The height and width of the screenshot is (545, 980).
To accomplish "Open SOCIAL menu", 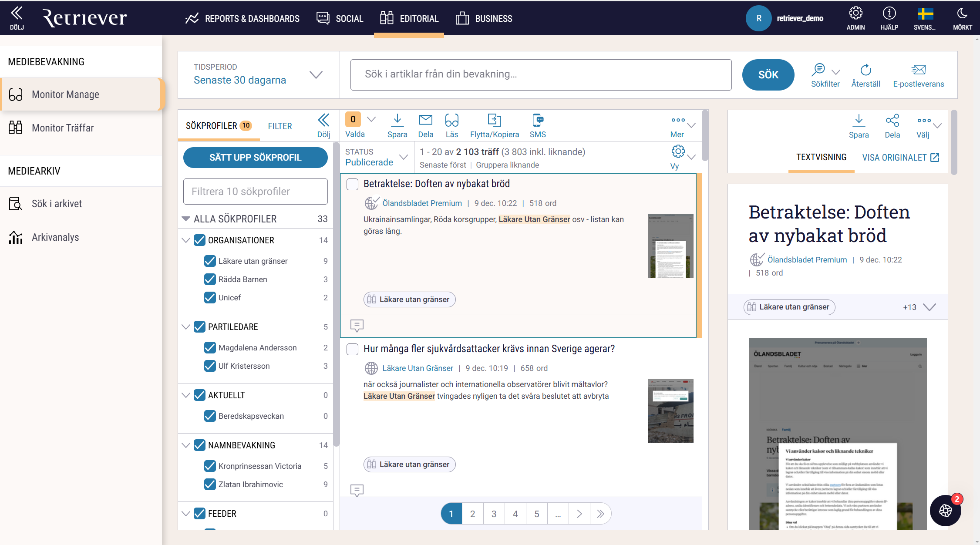I will tap(340, 18).
